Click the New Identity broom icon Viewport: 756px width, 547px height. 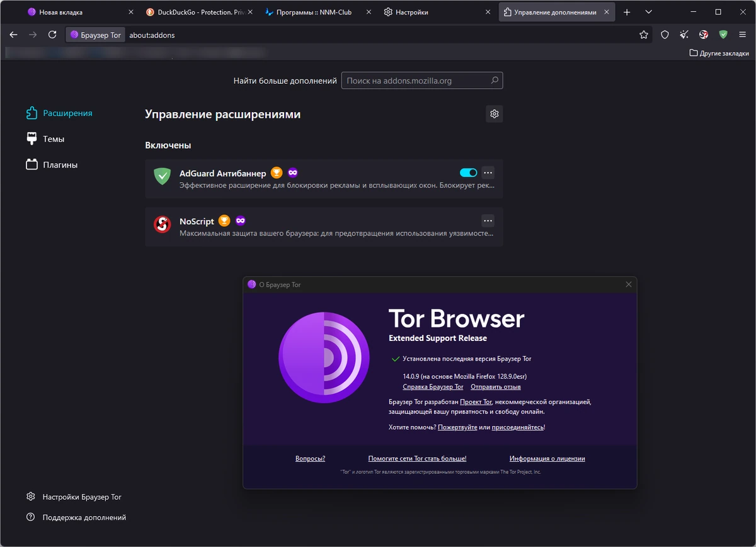pos(684,35)
